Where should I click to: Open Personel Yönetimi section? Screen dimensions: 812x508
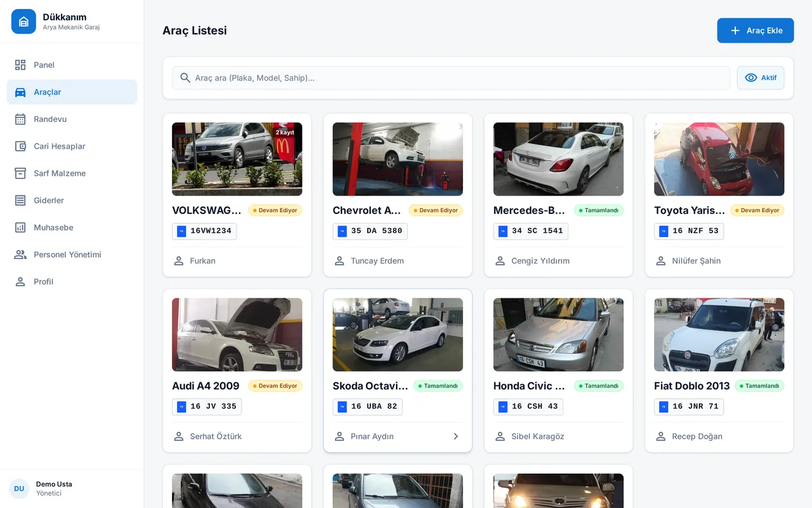(72, 255)
